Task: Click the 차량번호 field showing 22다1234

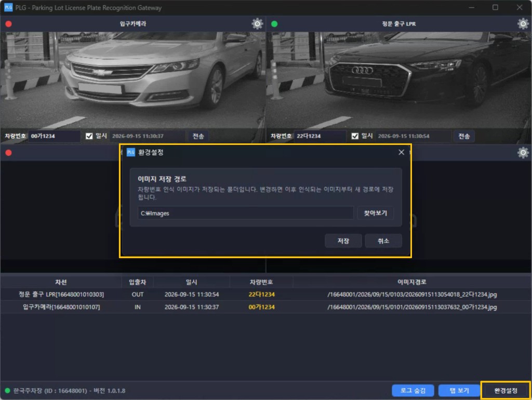Action: pyautogui.click(x=320, y=136)
